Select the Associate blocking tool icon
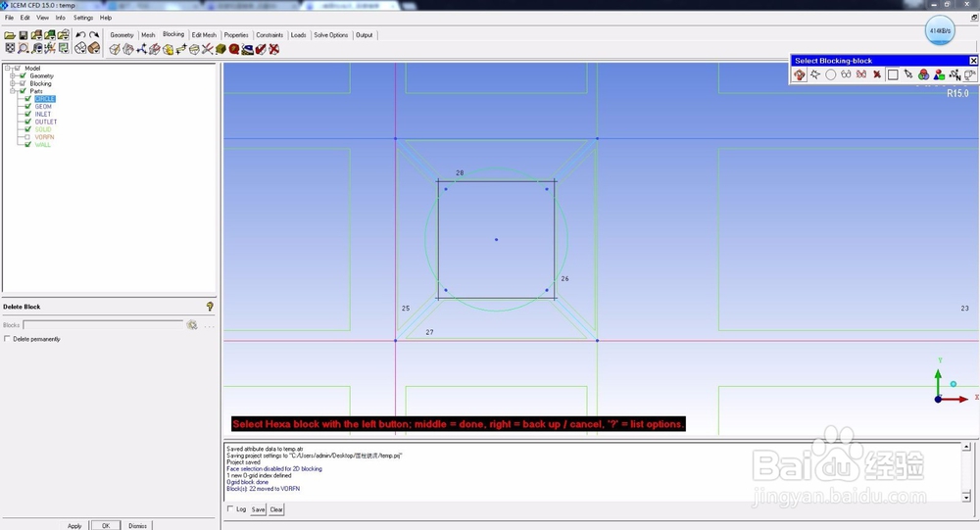 (x=168, y=49)
